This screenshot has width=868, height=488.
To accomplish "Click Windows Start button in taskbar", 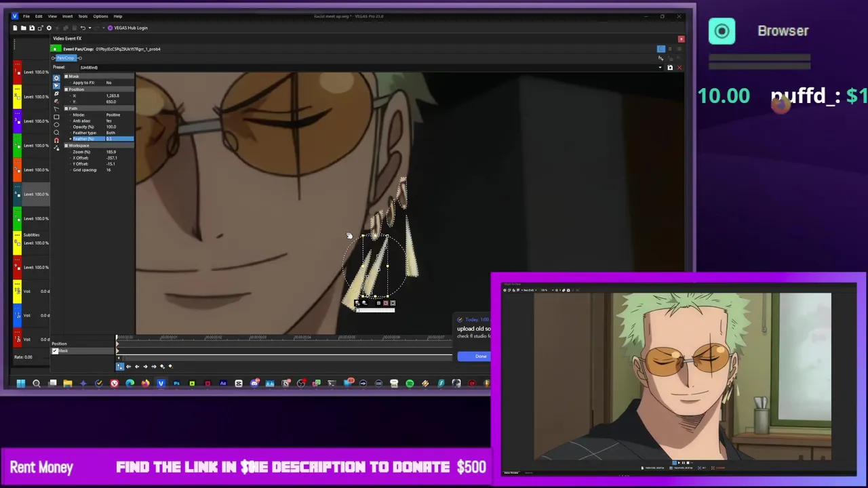I will tap(21, 383).
